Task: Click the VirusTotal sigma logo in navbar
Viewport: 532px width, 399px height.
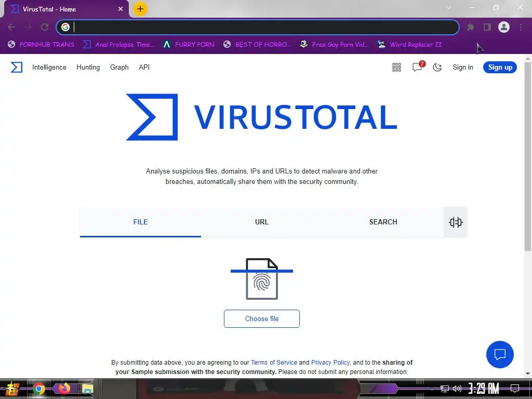Action: coord(16,67)
